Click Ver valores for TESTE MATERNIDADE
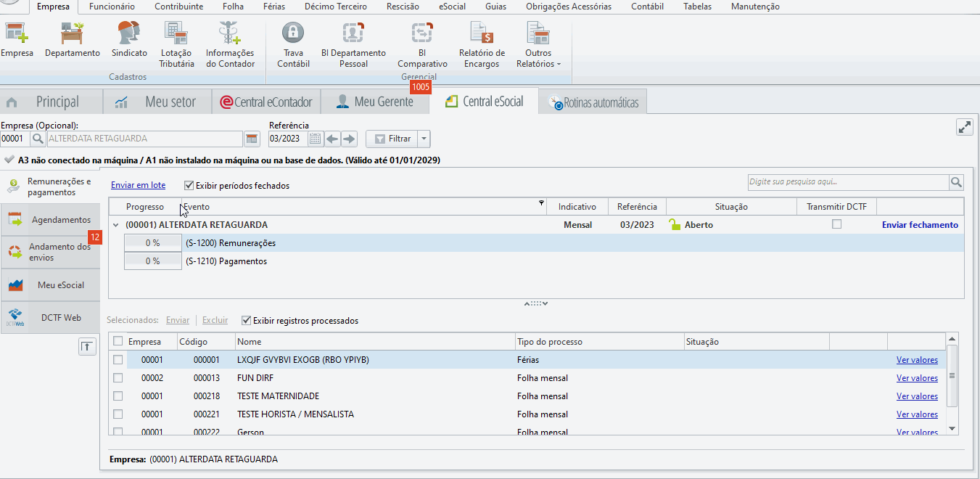The width and height of the screenshot is (980, 479). [917, 396]
